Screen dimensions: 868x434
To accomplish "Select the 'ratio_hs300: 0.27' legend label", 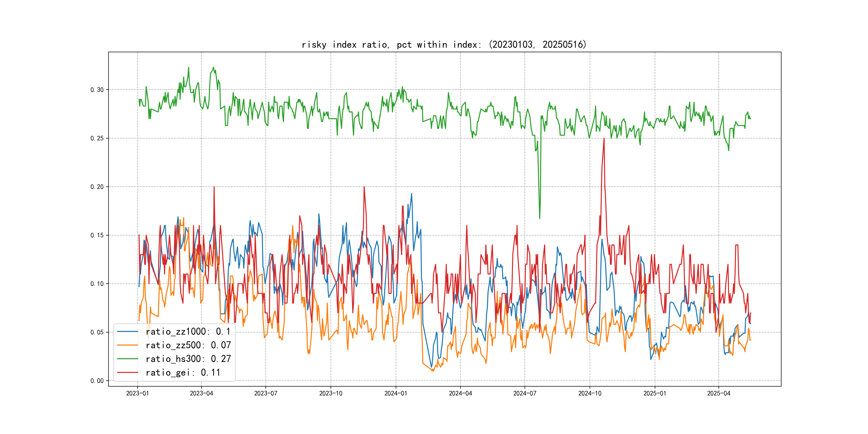I will (x=188, y=359).
